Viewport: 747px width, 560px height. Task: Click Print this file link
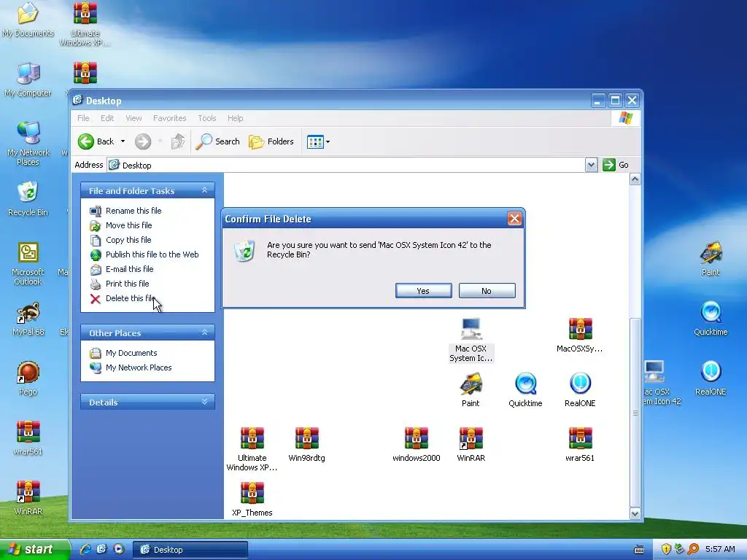[127, 284]
